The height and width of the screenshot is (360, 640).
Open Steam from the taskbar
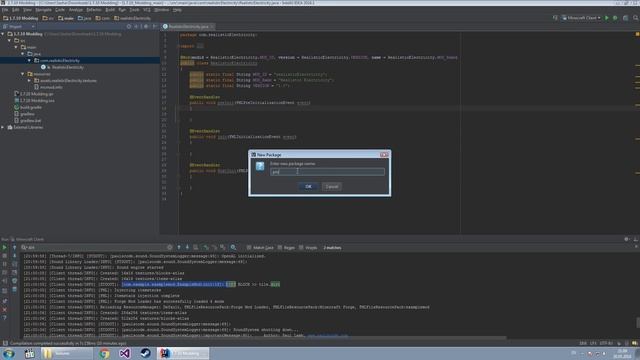[x=145, y=353]
